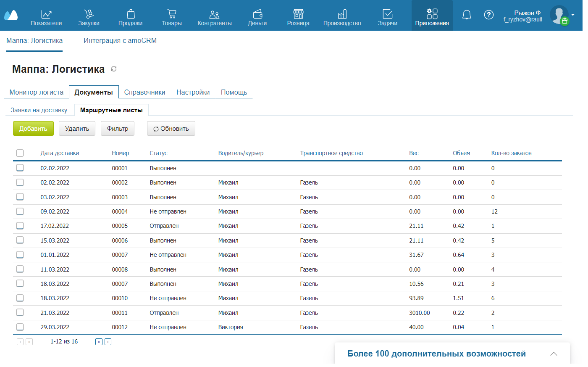The image size is (588, 367).
Task: Open the Показатели section icon
Action: click(46, 14)
